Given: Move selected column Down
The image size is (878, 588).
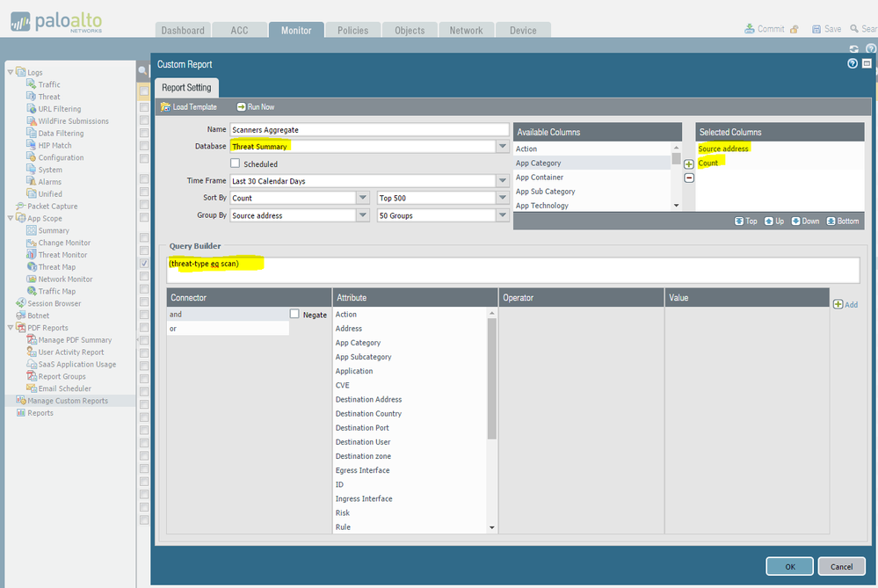Looking at the screenshot, I should pos(796,221).
